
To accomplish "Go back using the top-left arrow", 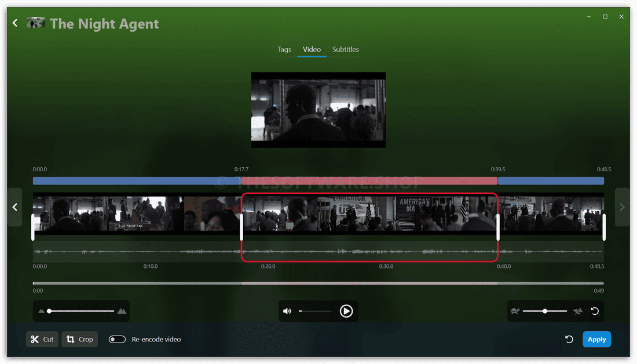I will (15, 23).
